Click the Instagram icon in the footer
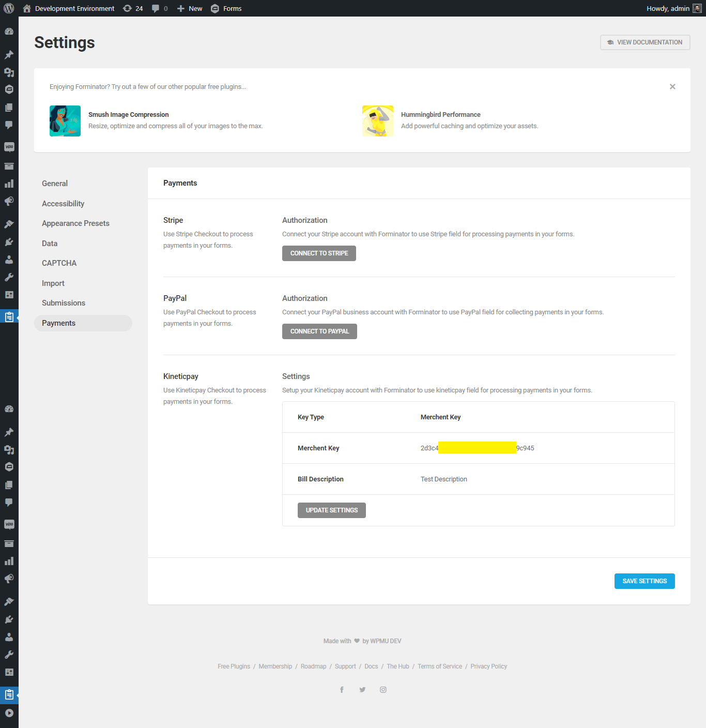The image size is (706, 728). [383, 690]
